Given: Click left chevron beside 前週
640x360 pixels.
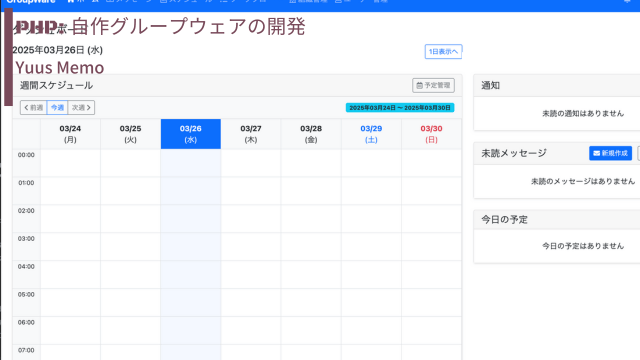Looking at the screenshot, I should click(x=26, y=107).
